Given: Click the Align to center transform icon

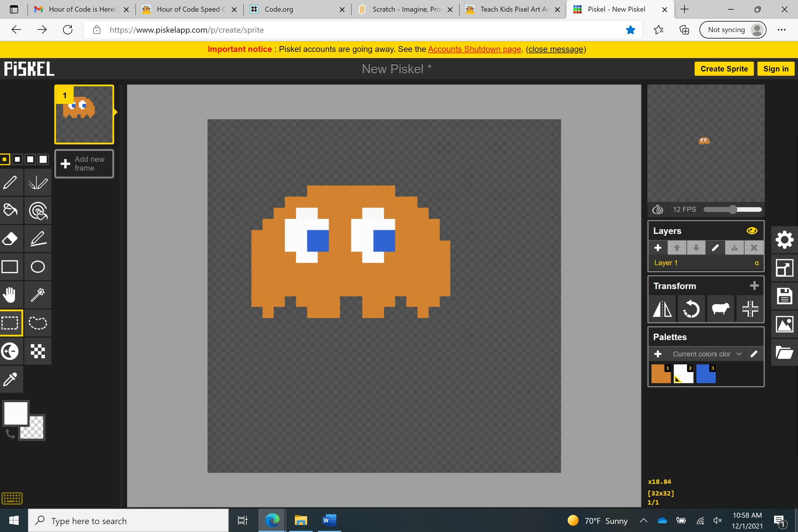Looking at the screenshot, I should pyautogui.click(x=750, y=309).
